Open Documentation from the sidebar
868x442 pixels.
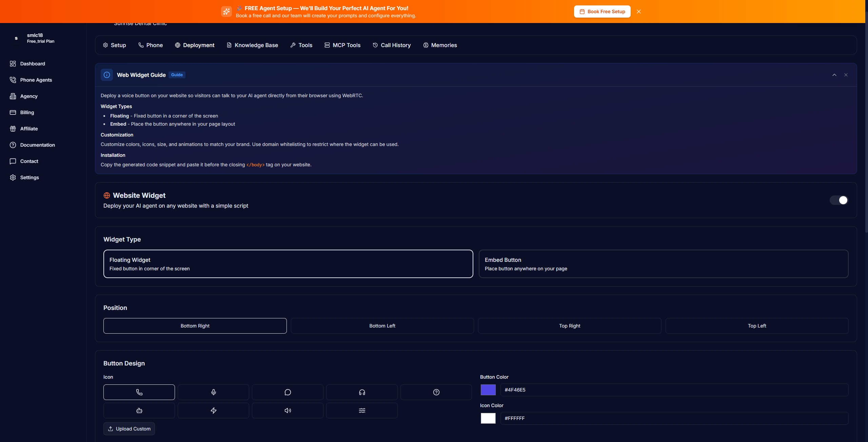37,145
